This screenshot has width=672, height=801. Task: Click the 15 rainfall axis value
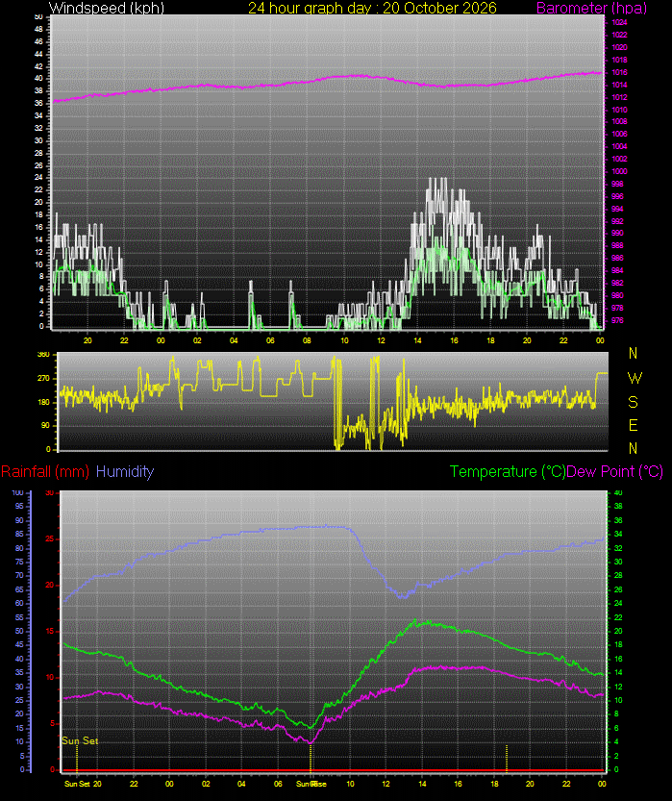[x=50, y=631]
